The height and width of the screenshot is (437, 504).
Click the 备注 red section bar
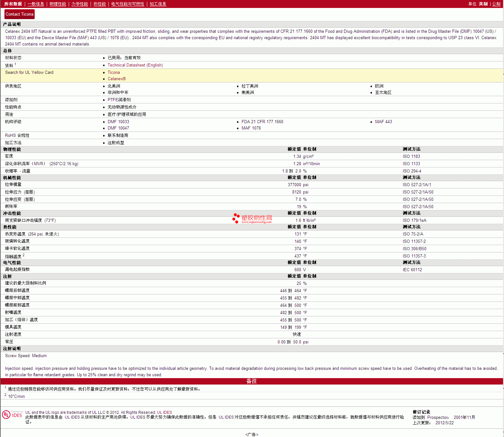pos(252,381)
